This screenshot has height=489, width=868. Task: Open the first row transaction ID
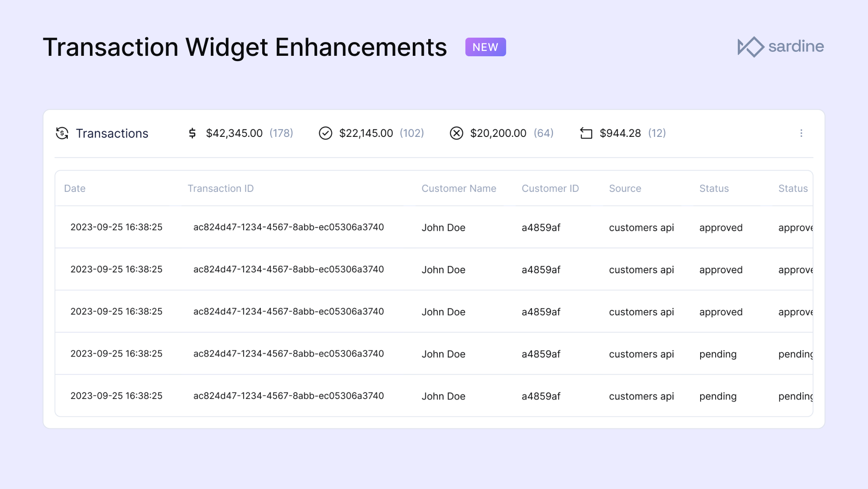288,227
